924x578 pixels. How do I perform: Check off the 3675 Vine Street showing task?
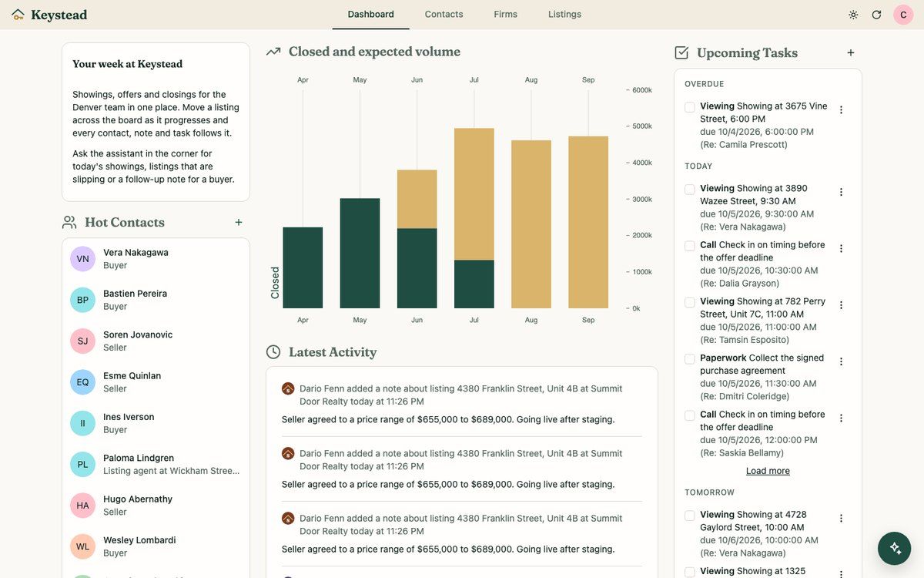point(690,107)
